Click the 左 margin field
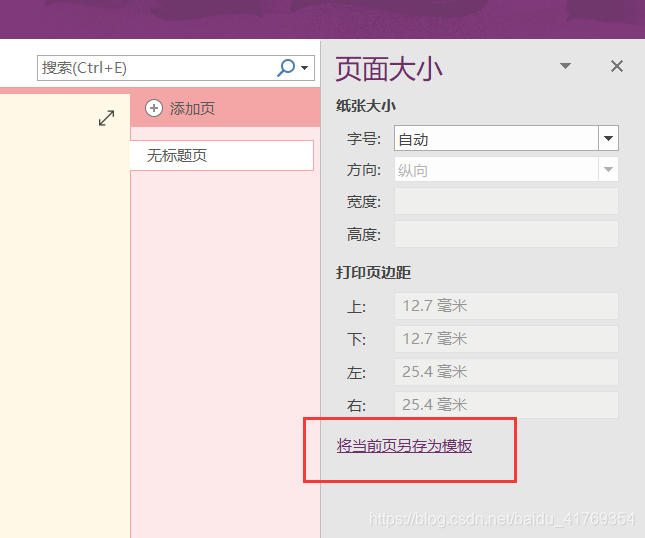Screen dimensions: 645x538 pos(506,372)
